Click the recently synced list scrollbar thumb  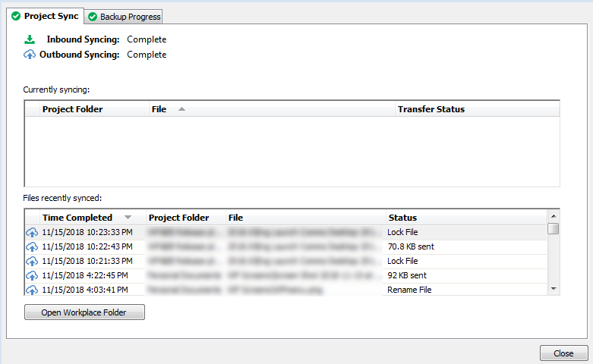click(x=554, y=229)
